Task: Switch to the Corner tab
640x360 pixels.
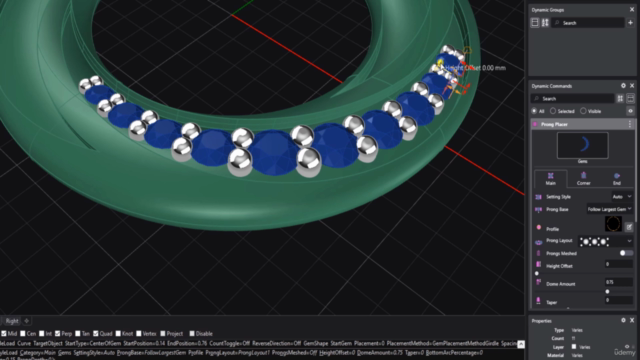Action: pos(583,179)
